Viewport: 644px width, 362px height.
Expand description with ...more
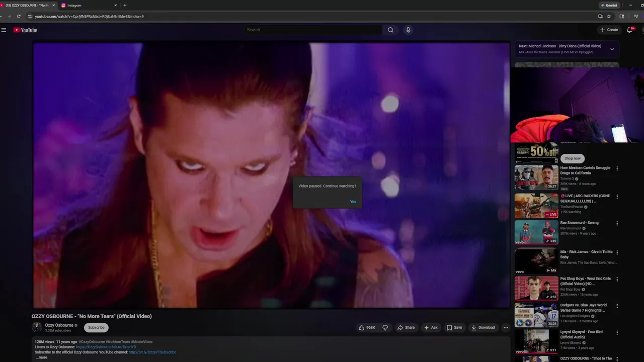(42, 357)
